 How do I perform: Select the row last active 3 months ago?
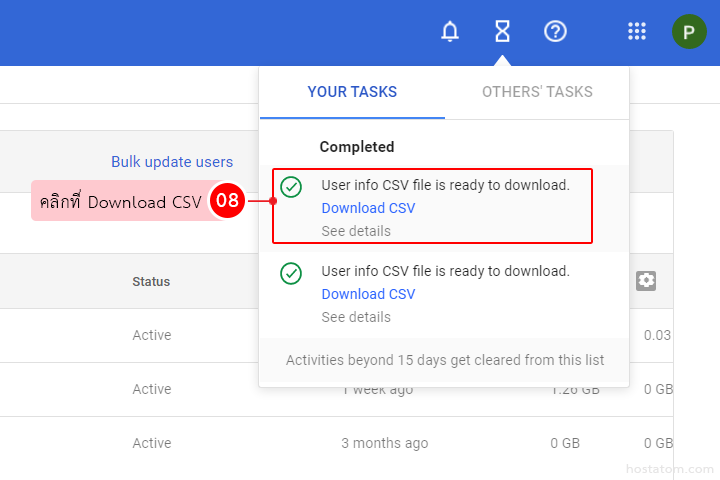(x=384, y=443)
